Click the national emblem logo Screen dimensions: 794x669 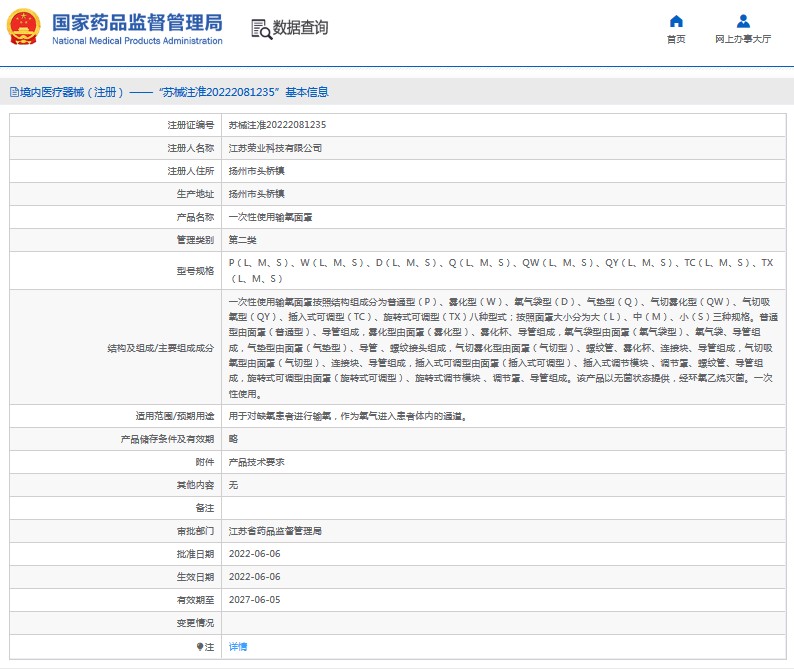(x=23, y=27)
